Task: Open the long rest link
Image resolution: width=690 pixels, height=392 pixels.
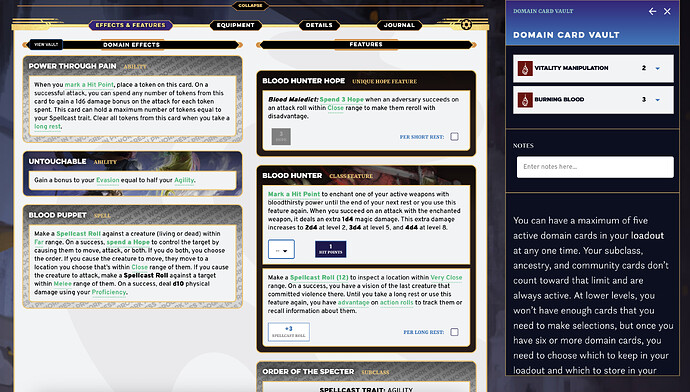Action: point(48,127)
